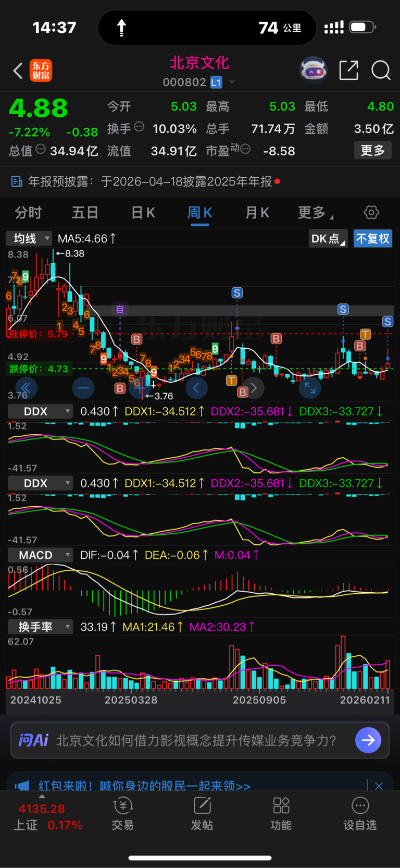This screenshot has width=400, height=868.
Task: Open the 换手率 indicator dropdown
Action: coord(40,627)
